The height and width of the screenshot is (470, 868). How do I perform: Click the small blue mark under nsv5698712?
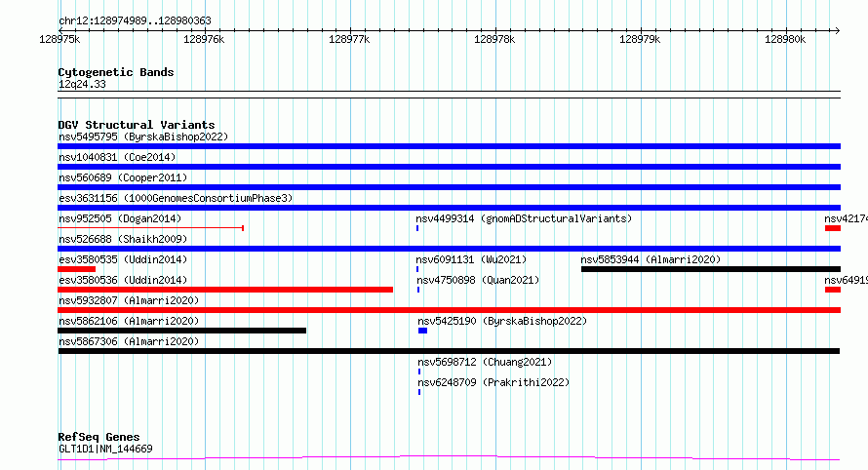[x=419, y=372]
